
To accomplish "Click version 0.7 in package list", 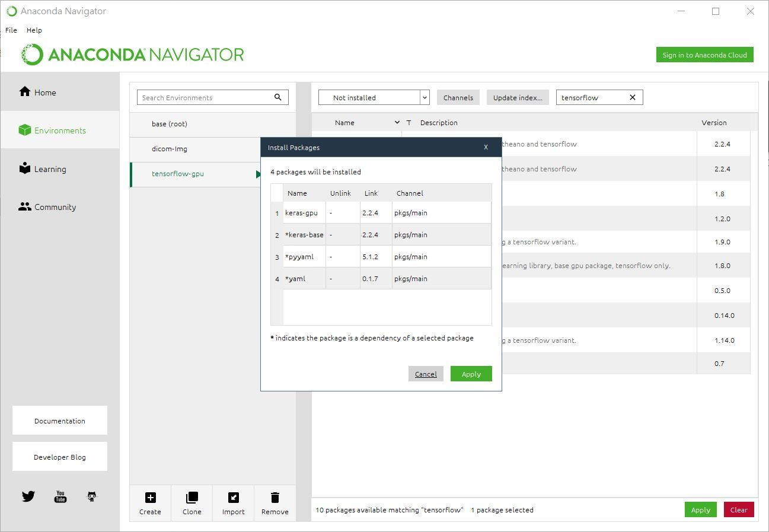I will 719,364.
